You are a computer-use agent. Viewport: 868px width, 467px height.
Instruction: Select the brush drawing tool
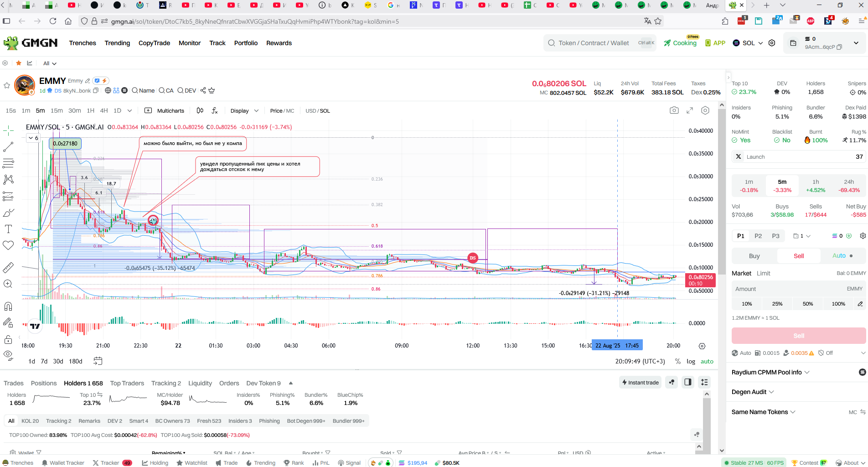click(x=8, y=213)
